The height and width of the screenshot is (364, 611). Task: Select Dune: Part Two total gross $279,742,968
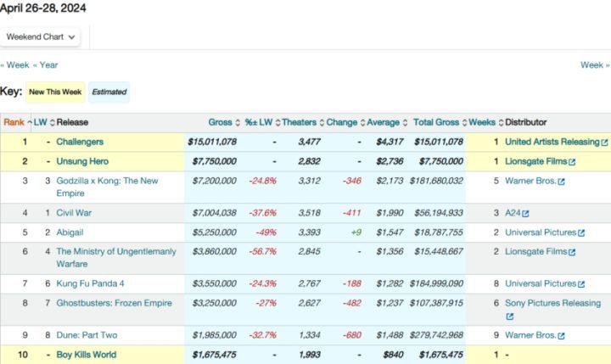[x=436, y=335]
